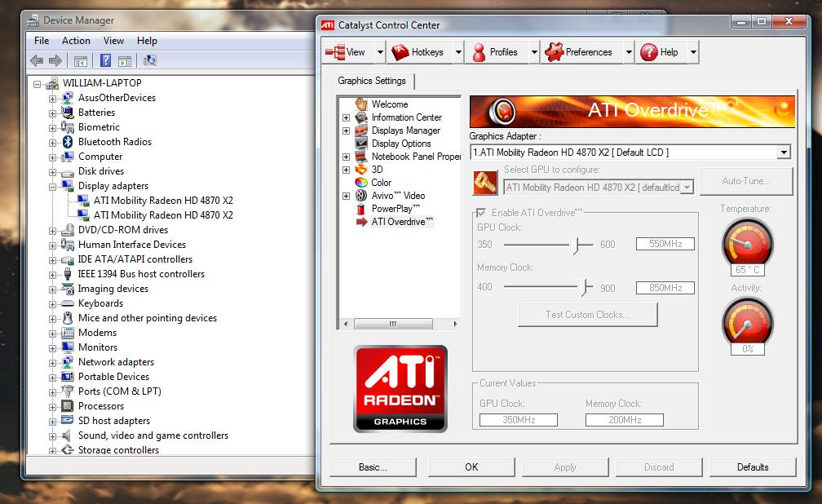
Task: Click the Preferences gear icon
Action: tap(555, 52)
